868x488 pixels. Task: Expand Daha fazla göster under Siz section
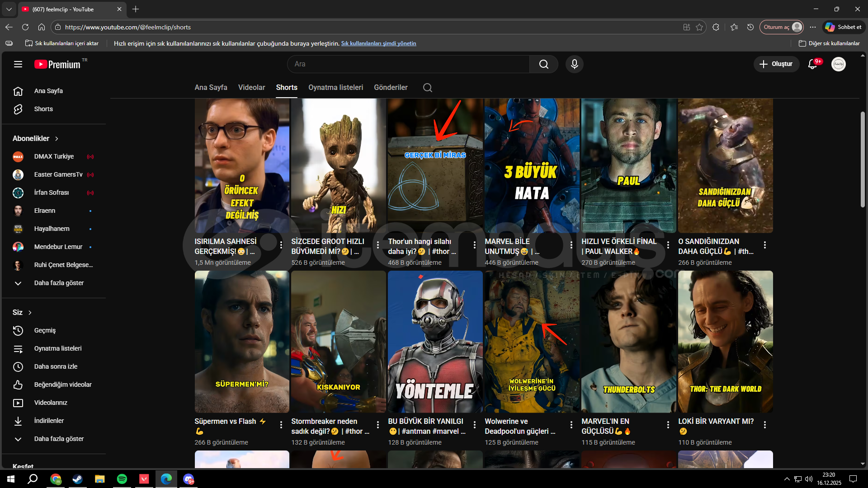click(59, 439)
